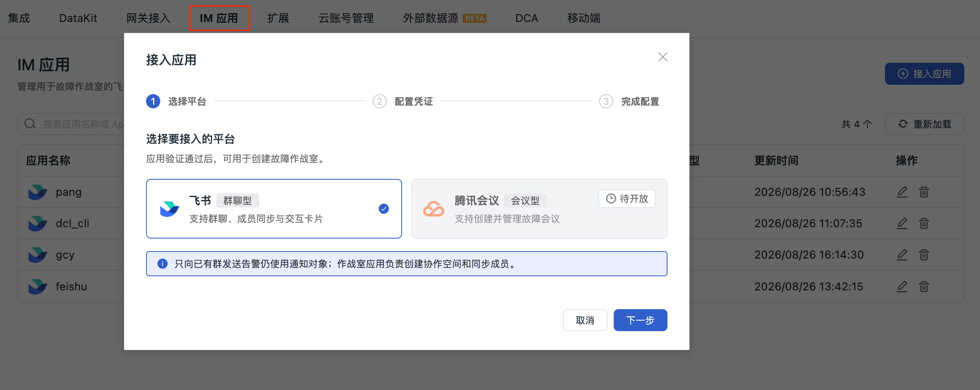
Task: Switch to the 网关接入 tab
Action: pos(148,18)
